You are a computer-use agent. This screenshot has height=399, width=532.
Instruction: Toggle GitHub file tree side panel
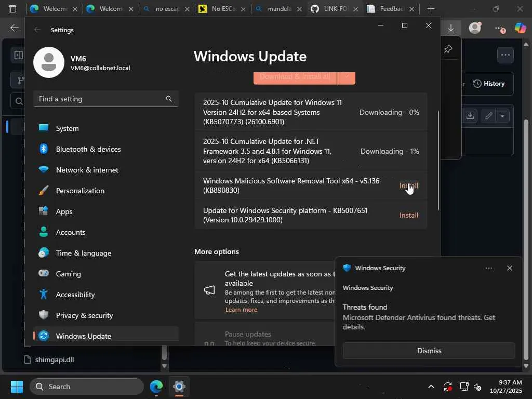(18, 55)
